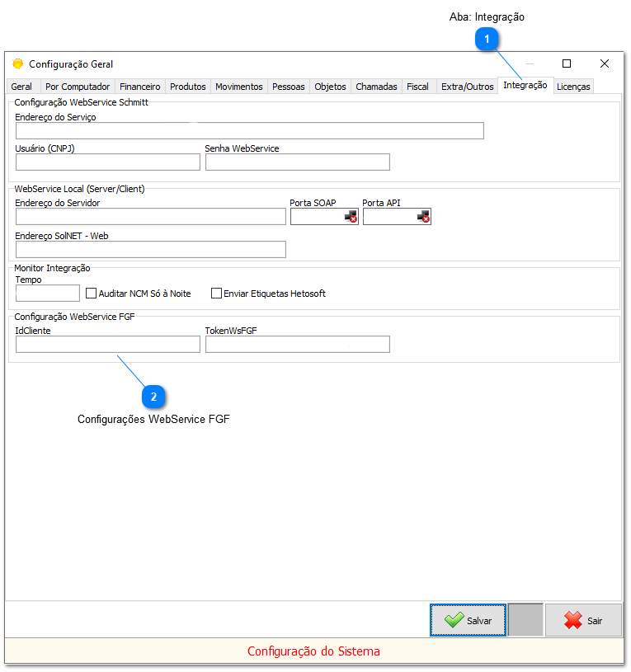Screen dimensions: 631x672
Task: Maximize the Configuração Geral window
Action: 567,63
